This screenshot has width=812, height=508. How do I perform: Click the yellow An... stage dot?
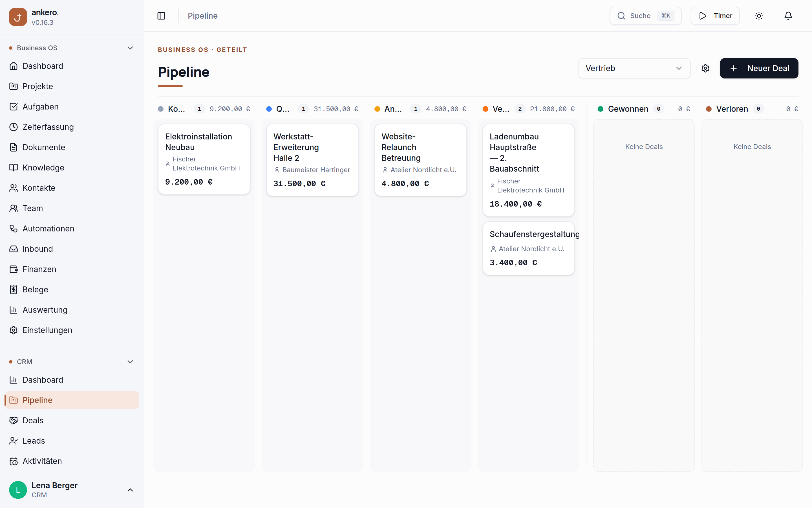click(377, 109)
